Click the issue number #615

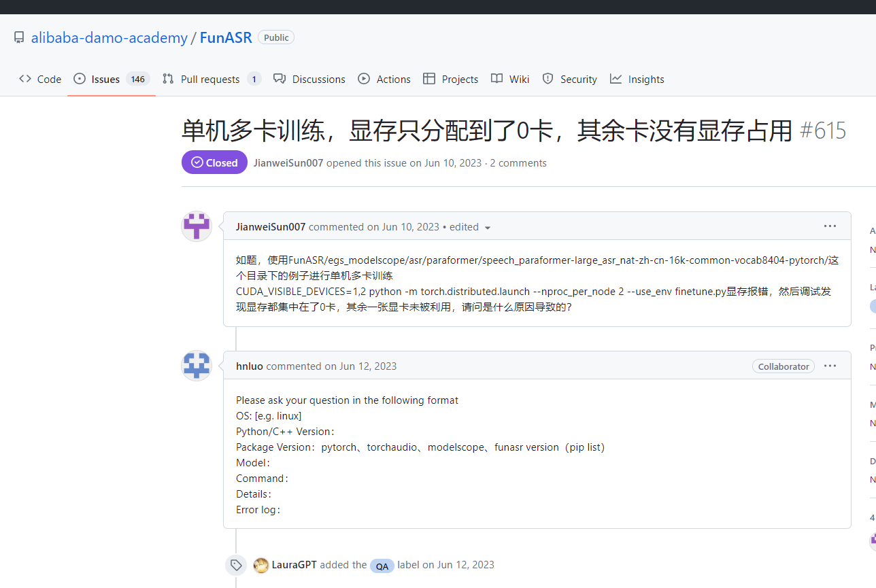823,130
